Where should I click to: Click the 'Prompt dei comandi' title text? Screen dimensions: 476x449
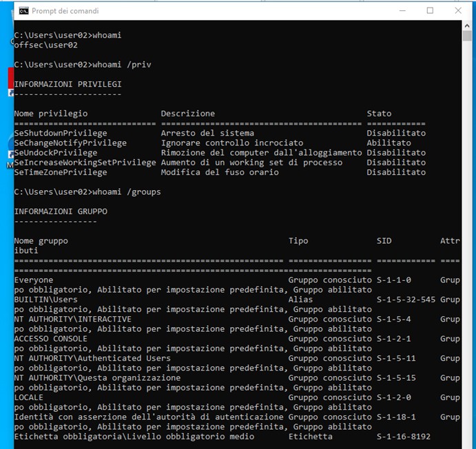(x=65, y=11)
